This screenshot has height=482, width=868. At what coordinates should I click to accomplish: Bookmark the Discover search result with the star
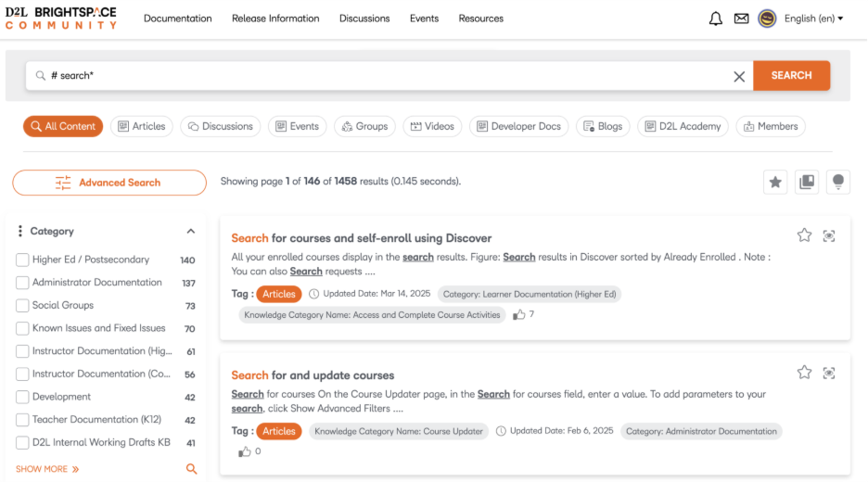pyautogui.click(x=804, y=235)
